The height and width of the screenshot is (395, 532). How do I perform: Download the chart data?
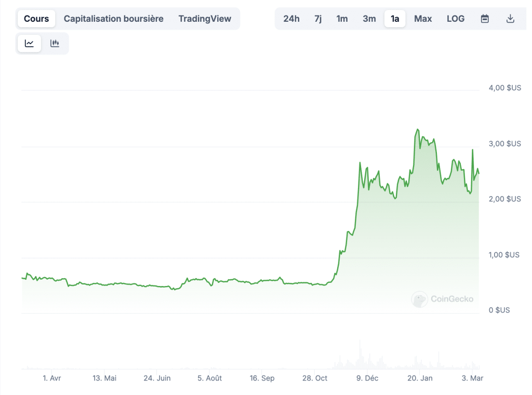(510, 19)
